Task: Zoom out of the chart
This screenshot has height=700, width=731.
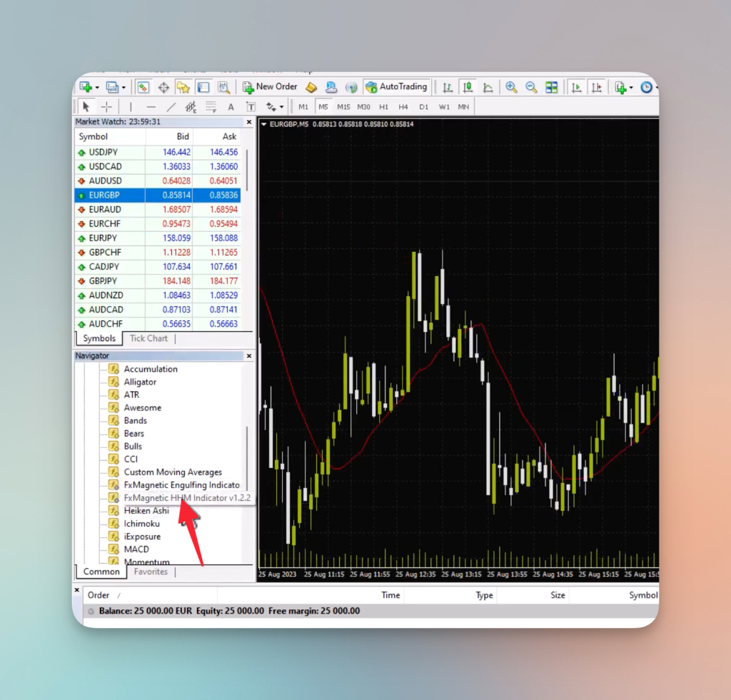Action: click(531, 87)
